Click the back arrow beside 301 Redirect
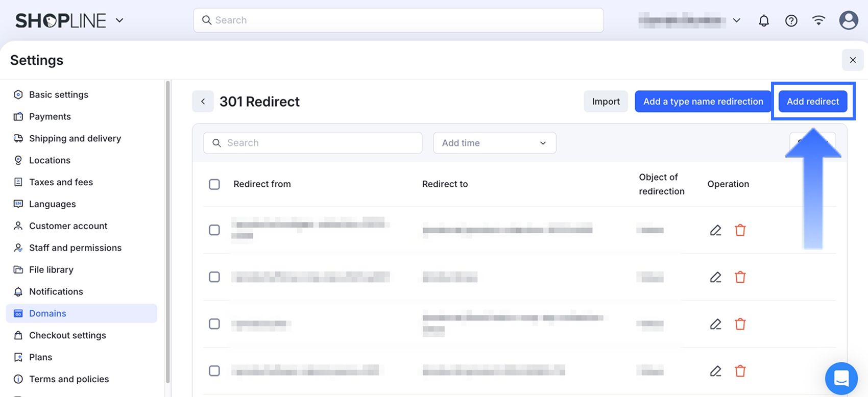The height and width of the screenshot is (397, 868). 203,102
